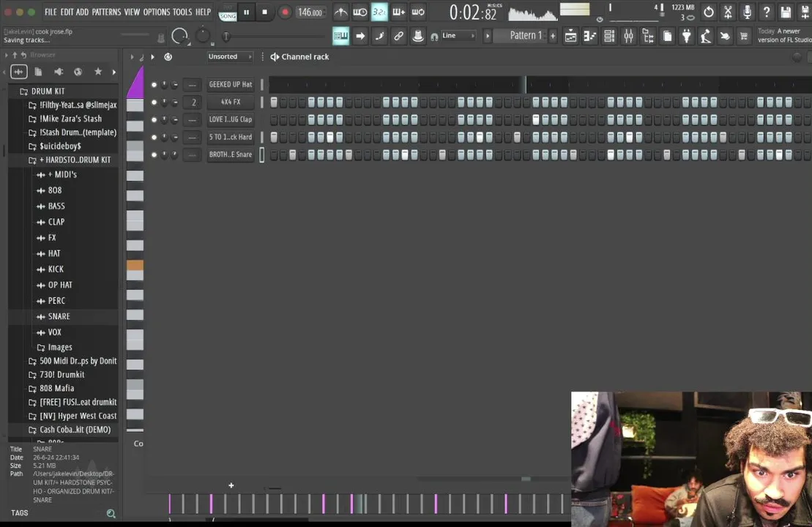Viewport: 812px width, 527px height.
Task: Mute the 4X4 FX channel
Action: point(154,102)
